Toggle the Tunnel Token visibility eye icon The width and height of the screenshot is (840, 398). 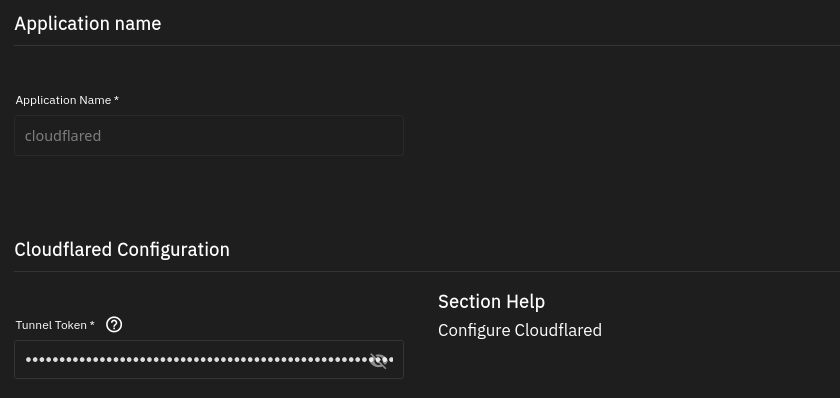[x=378, y=360]
